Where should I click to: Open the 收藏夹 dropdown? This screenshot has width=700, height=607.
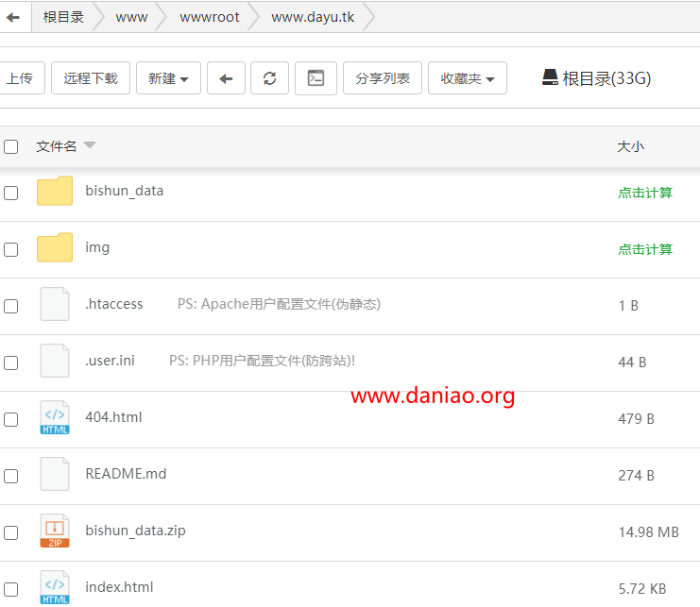click(x=468, y=78)
